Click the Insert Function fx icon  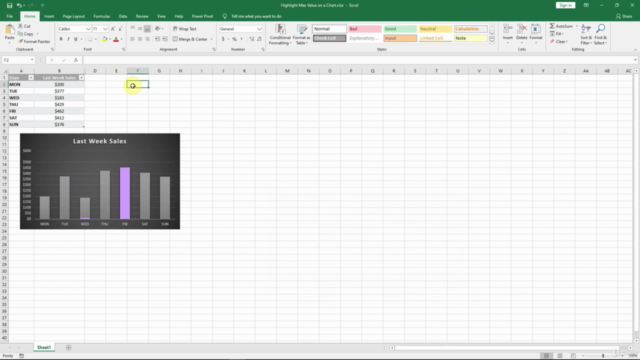point(76,60)
